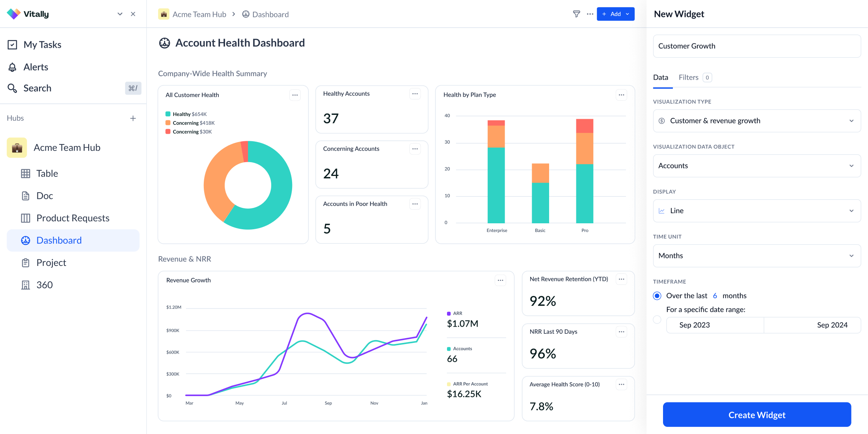The height and width of the screenshot is (434, 868).
Task: Open the Visualization Type dropdown
Action: coord(757,121)
